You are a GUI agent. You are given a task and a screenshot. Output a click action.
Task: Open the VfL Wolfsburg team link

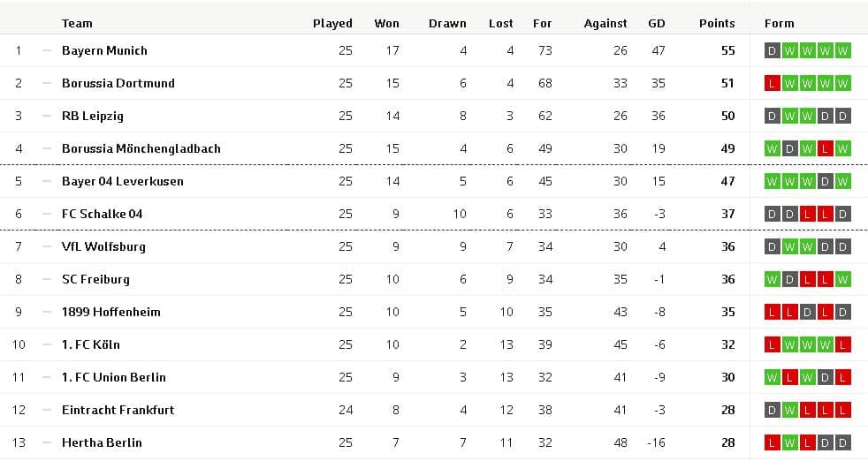[103, 246]
